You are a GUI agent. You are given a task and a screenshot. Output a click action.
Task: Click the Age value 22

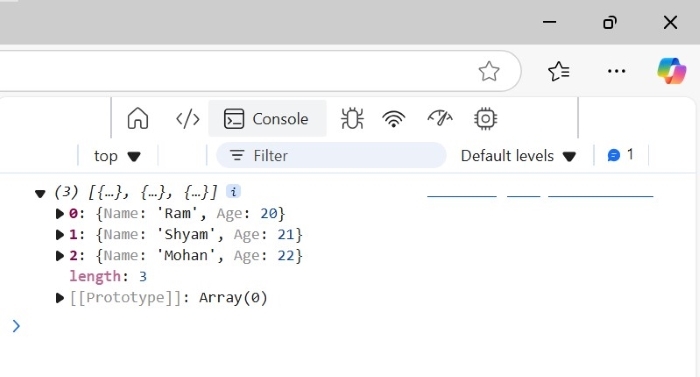point(286,256)
